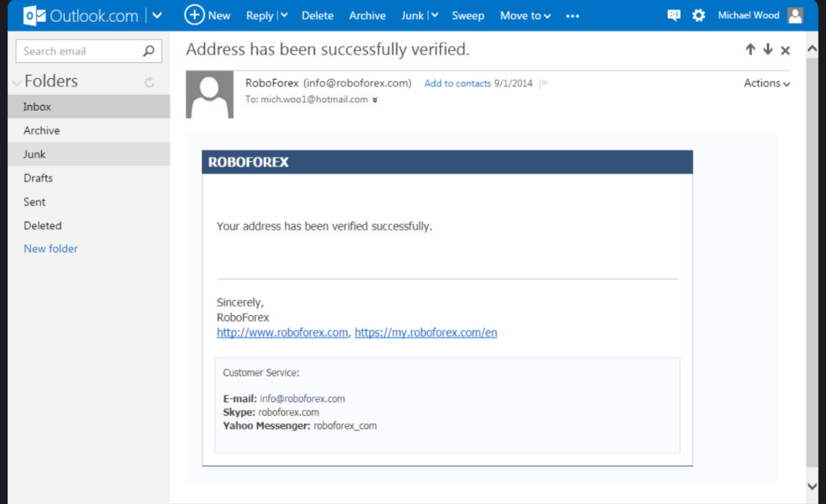Create a New folder
The image size is (826, 504).
coord(50,249)
